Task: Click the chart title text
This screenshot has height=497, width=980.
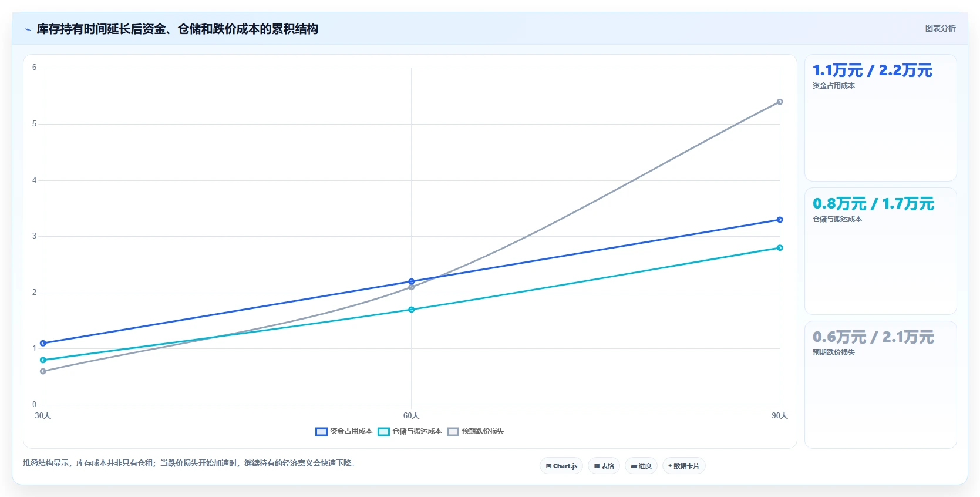Action: pyautogui.click(x=177, y=29)
